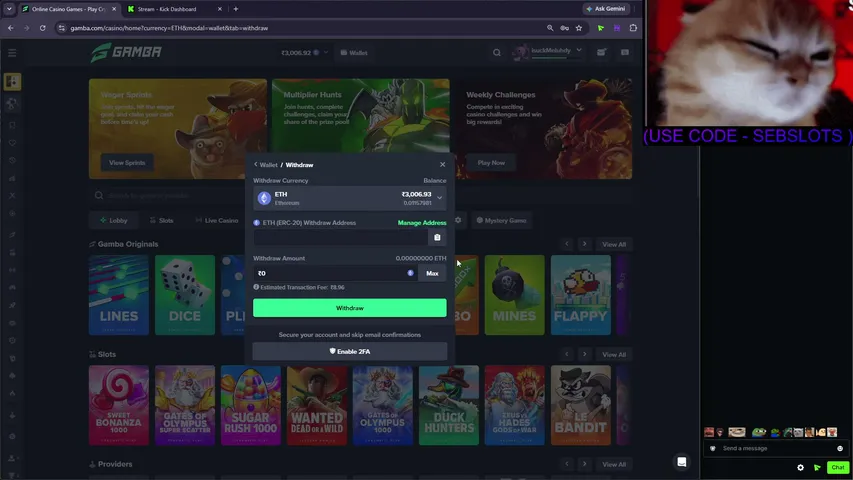Image resolution: width=853 pixels, height=480 pixels.
Task: Click the Play Now button on Weekly Challenges
Action: 491,163
